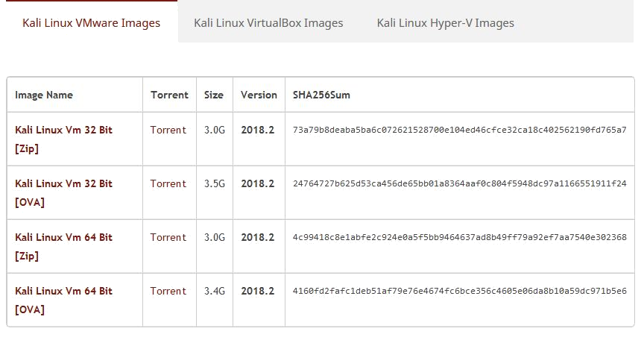Open the Kali Linux VirtualBox Images tab
The width and height of the screenshot is (644, 343).
[x=268, y=23]
